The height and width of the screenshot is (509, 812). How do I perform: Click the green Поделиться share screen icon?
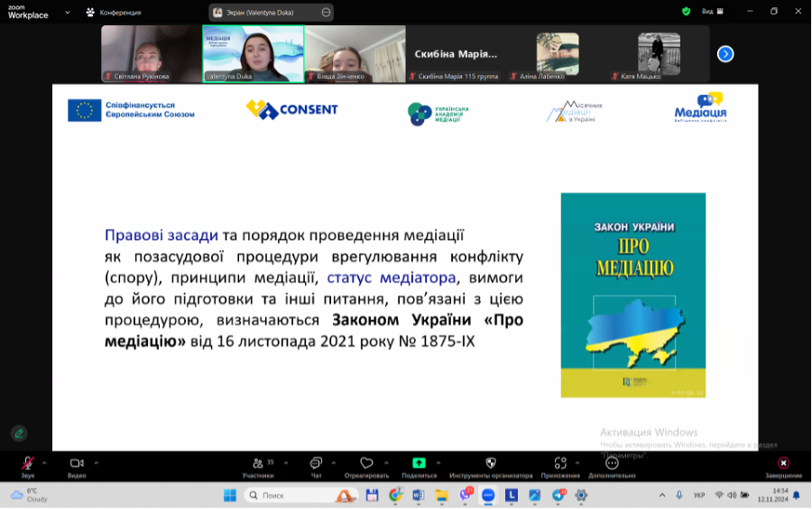(x=419, y=463)
